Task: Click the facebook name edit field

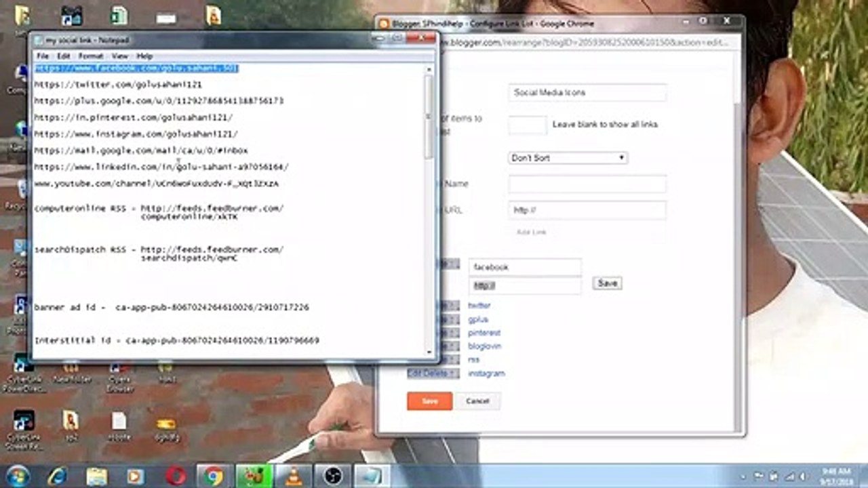Action: coord(525,267)
